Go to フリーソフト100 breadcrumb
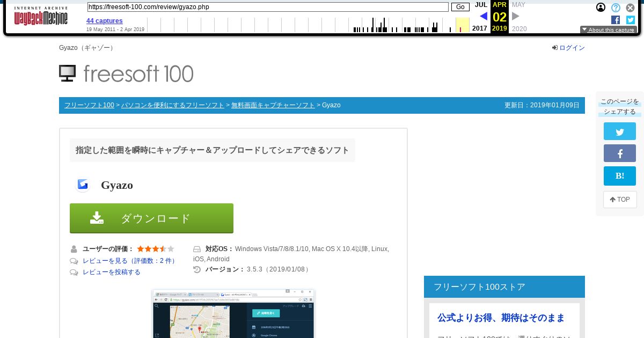 pos(89,105)
